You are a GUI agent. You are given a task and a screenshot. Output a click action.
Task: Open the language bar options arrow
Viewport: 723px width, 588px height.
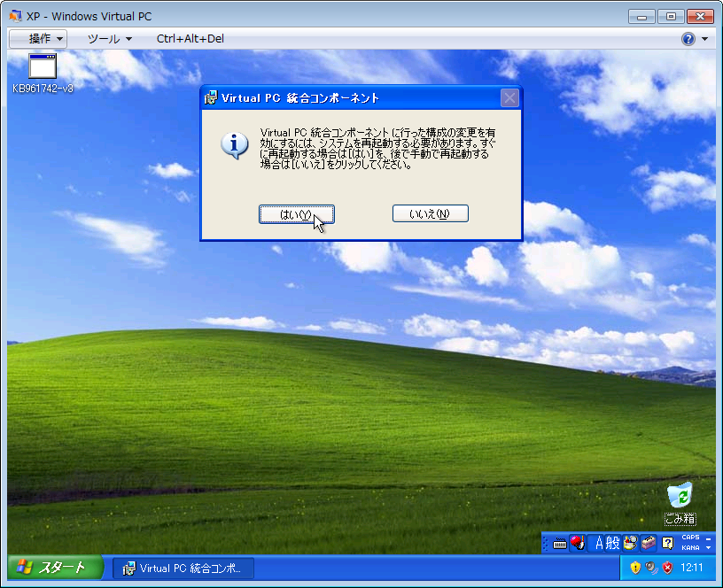pos(708,548)
